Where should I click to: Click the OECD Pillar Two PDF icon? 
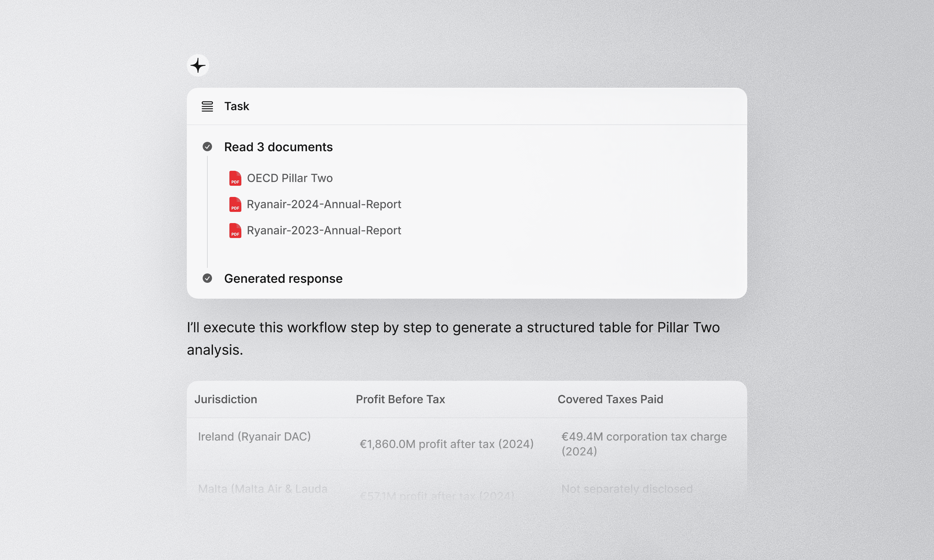(235, 178)
